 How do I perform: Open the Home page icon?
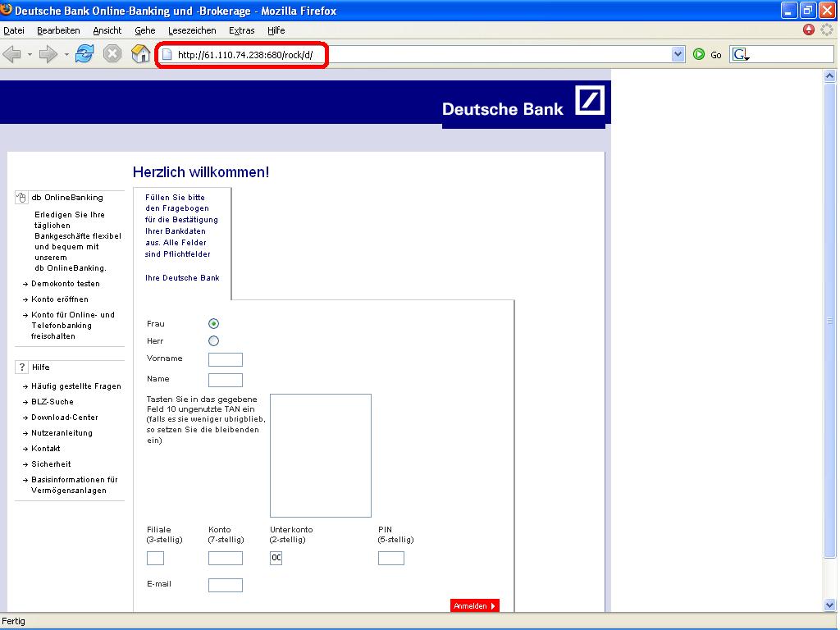point(140,54)
